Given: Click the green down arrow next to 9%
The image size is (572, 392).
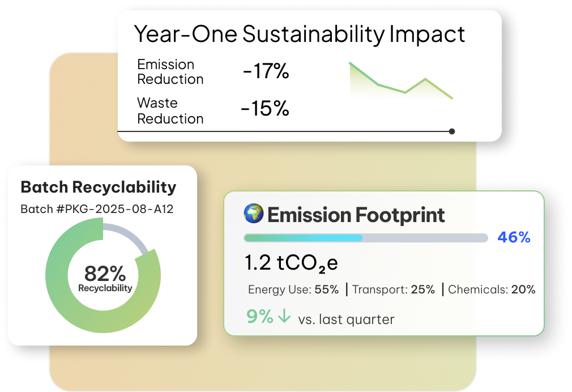Looking at the screenshot, I should [x=284, y=317].
